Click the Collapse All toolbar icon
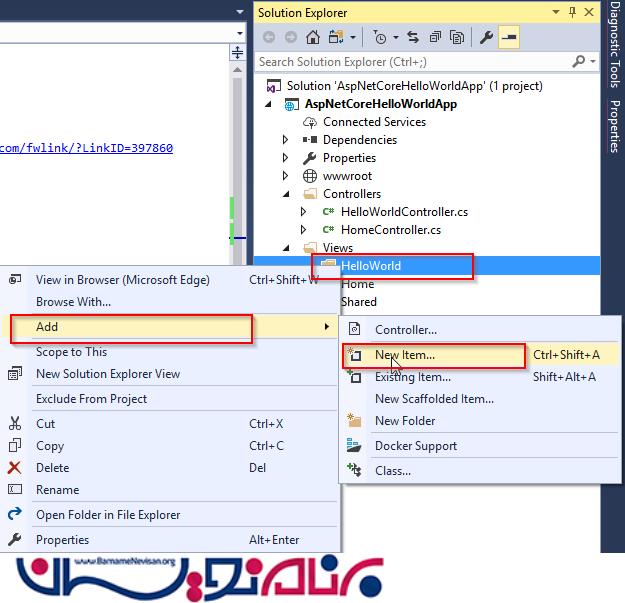Screen dimensions: 625x603 coord(434,38)
